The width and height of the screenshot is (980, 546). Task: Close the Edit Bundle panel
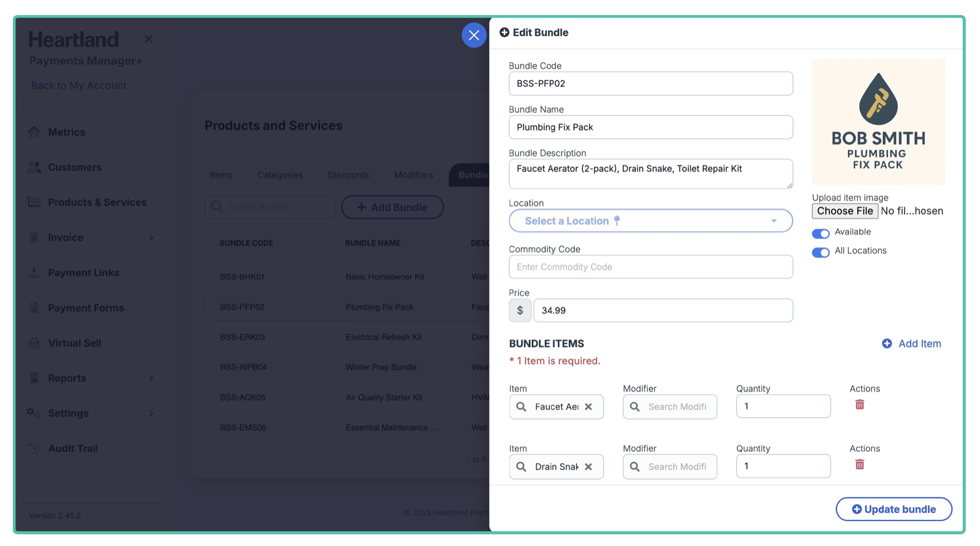click(x=474, y=35)
